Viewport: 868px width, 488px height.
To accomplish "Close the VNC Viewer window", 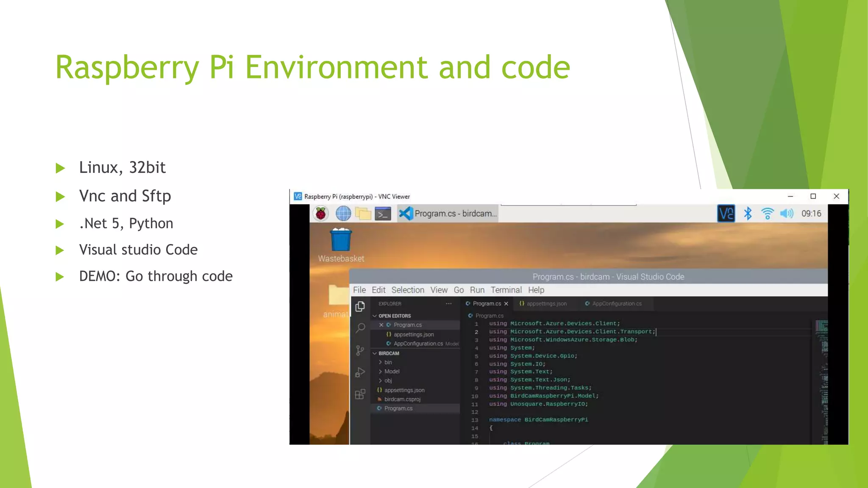I will click(836, 196).
